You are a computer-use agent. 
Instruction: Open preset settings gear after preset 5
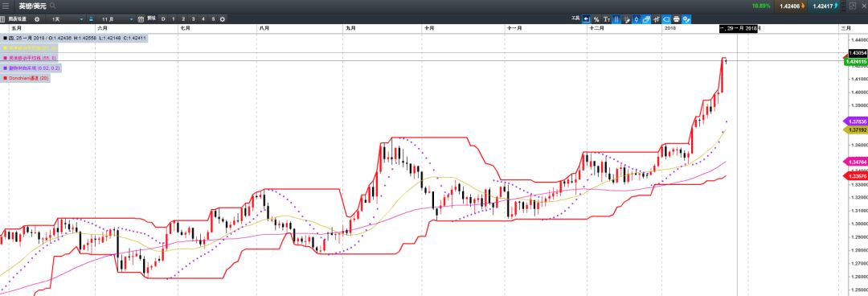click(x=222, y=18)
